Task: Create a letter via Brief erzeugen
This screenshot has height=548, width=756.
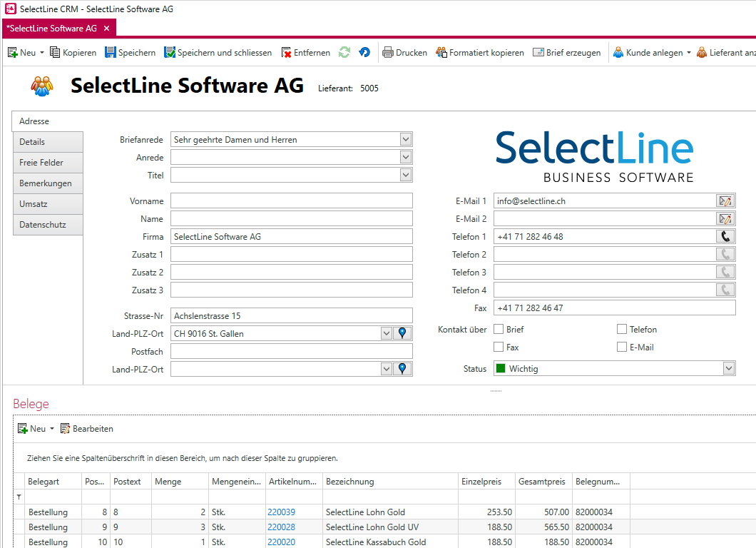Action: point(566,52)
